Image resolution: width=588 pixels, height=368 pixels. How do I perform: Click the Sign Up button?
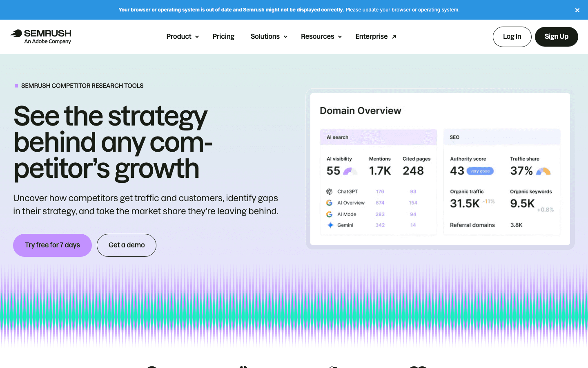556,37
